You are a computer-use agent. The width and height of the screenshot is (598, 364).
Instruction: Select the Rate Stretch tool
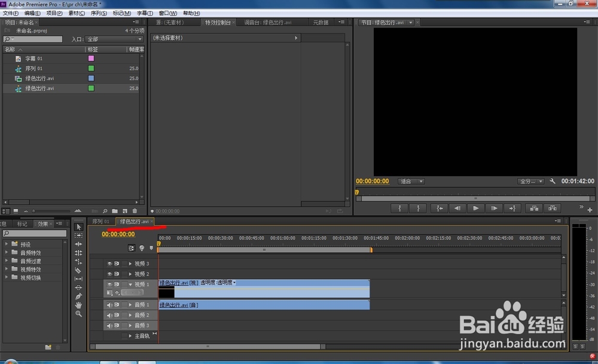click(78, 261)
